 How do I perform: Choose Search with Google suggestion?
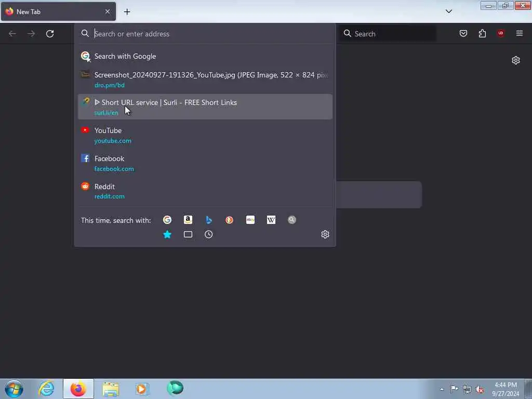tap(205, 56)
